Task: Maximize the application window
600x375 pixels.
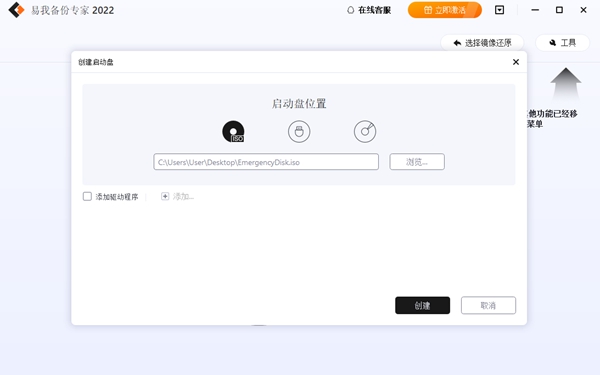Action: [x=559, y=10]
